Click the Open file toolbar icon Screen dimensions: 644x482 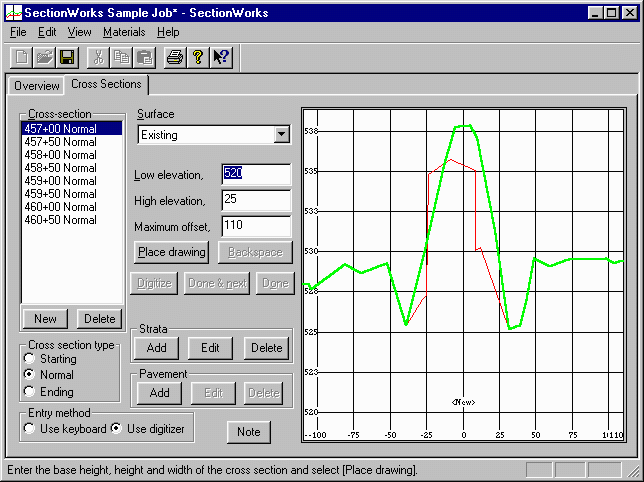click(45, 58)
